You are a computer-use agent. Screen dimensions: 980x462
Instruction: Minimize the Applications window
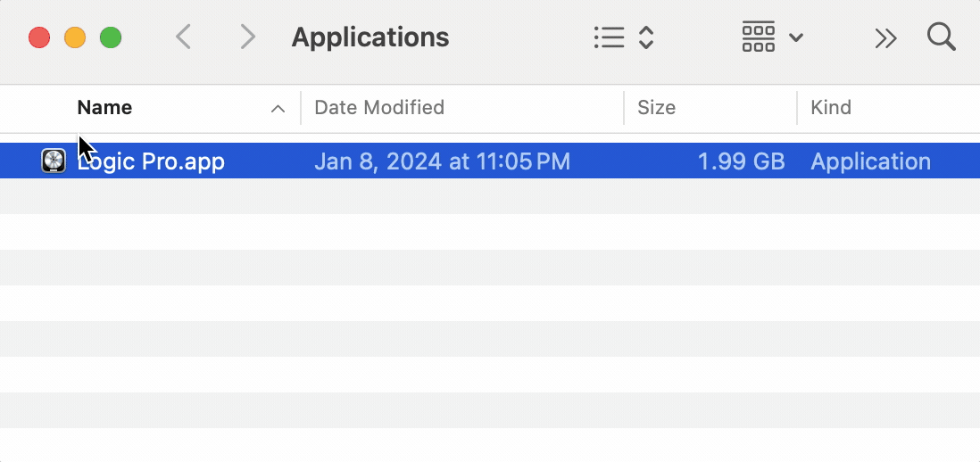[x=75, y=37]
